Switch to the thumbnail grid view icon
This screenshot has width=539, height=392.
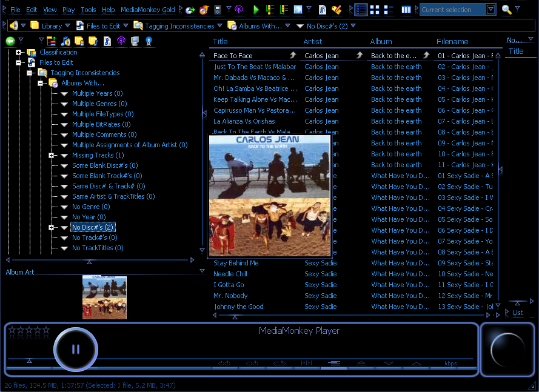[375, 10]
